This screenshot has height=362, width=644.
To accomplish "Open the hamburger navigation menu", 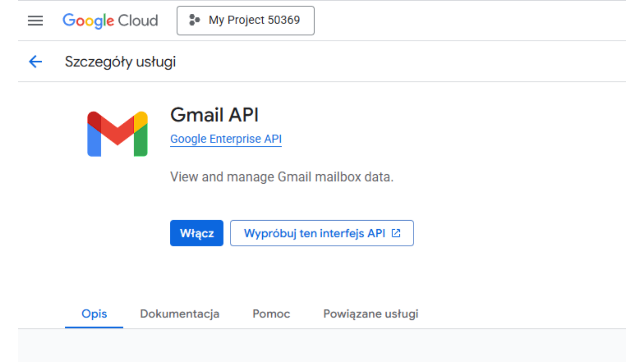I will point(35,20).
